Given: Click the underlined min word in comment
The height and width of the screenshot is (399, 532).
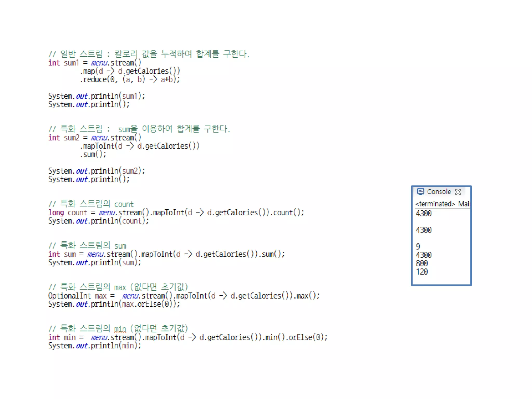Looking at the screenshot, I should [120, 329].
